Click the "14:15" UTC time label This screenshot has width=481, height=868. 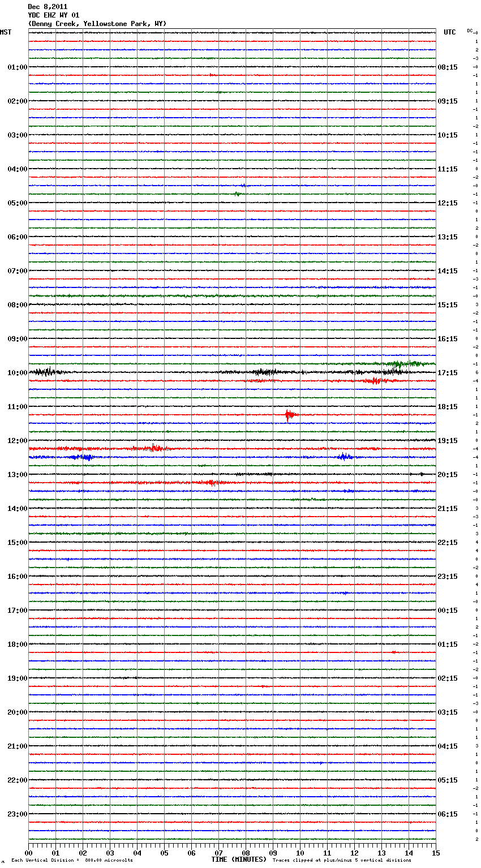pos(448,271)
